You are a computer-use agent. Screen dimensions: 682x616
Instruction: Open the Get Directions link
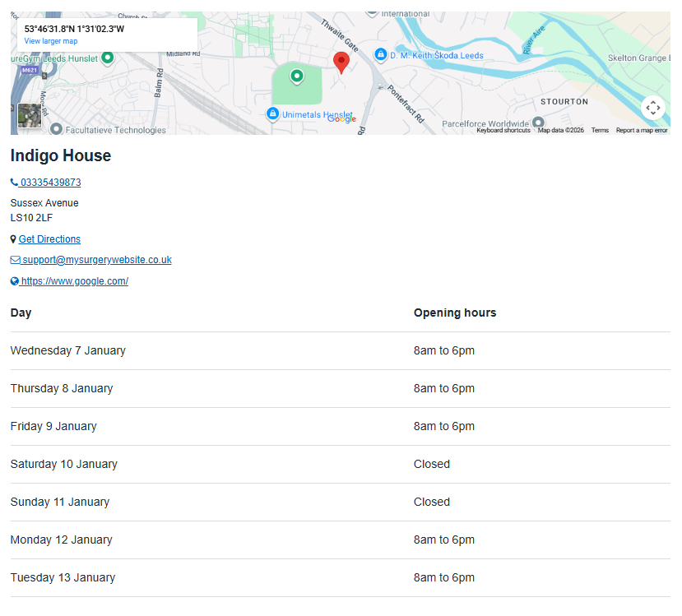(49, 239)
